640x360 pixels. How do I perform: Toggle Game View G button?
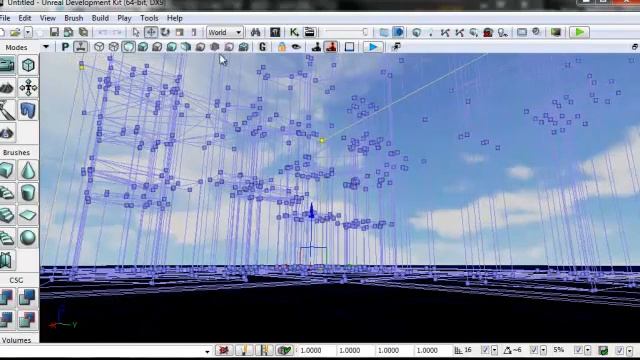262,47
